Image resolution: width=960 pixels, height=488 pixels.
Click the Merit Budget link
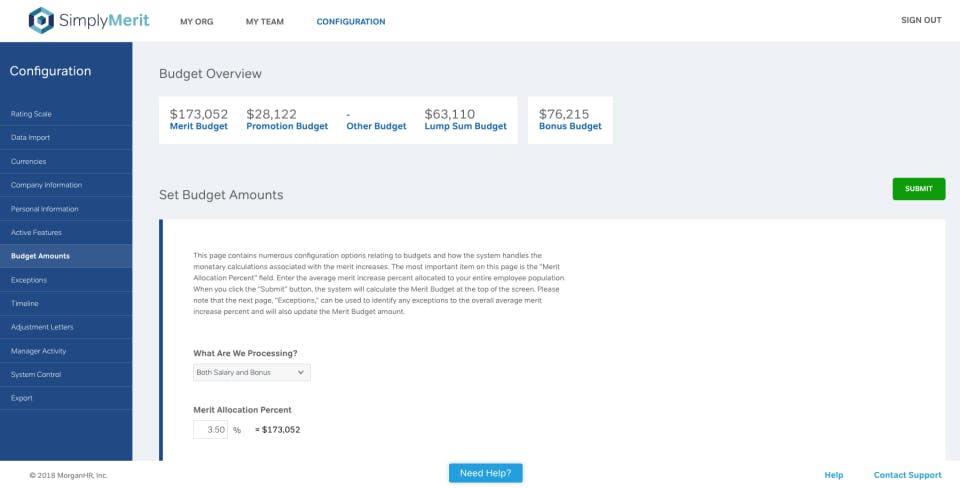point(198,126)
